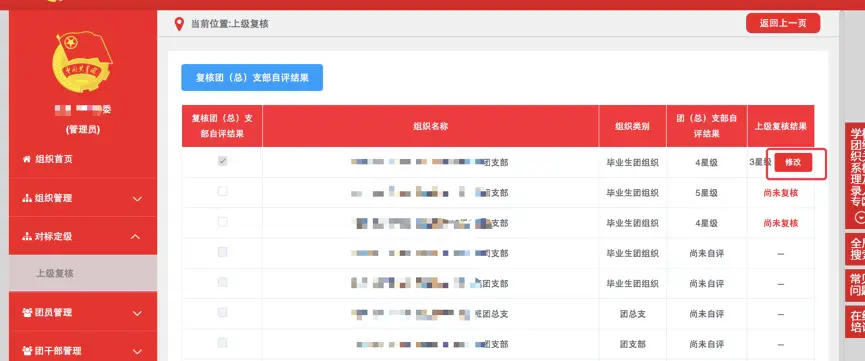The width and height of the screenshot is (865, 361).
Task: Expand the 组织管理 chevron
Action: pyautogui.click(x=137, y=199)
